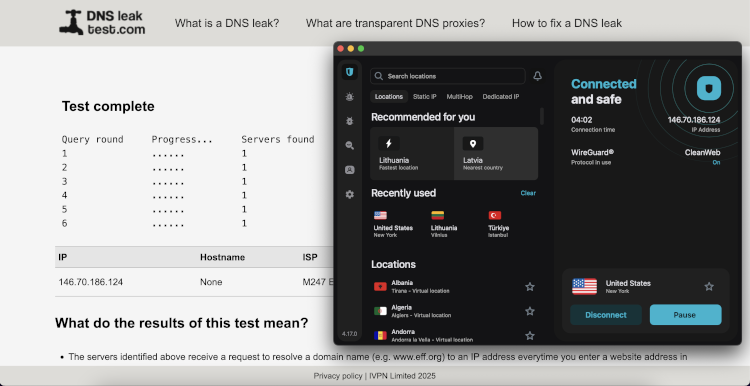Select the Lithuania Vilnius flag in Recently used
Image resolution: width=750 pixels, height=386 pixels.
[x=438, y=215]
